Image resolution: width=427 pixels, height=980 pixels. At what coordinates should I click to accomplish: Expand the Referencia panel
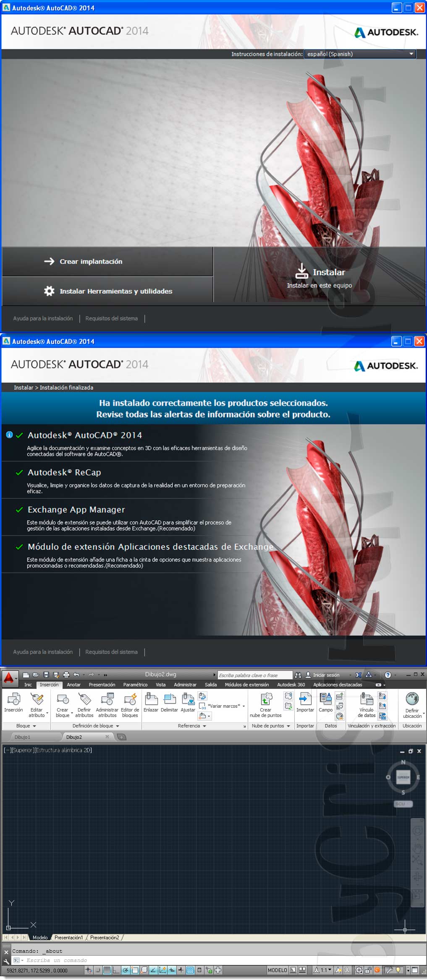pyautogui.click(x=192, y=726)
